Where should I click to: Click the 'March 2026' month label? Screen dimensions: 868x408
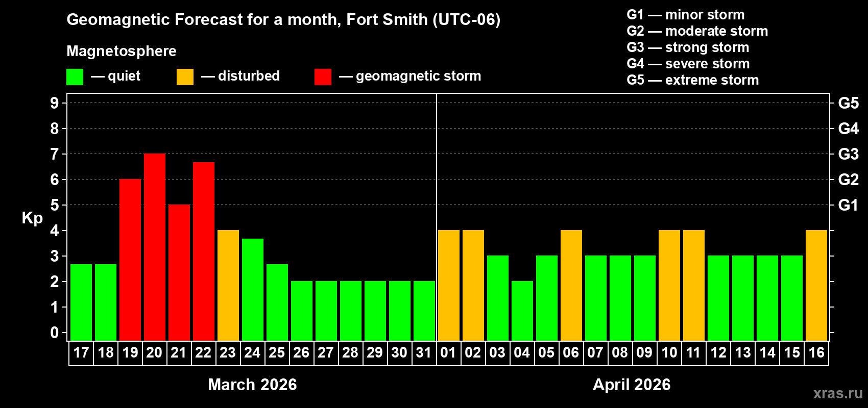[x=252, y=385]
